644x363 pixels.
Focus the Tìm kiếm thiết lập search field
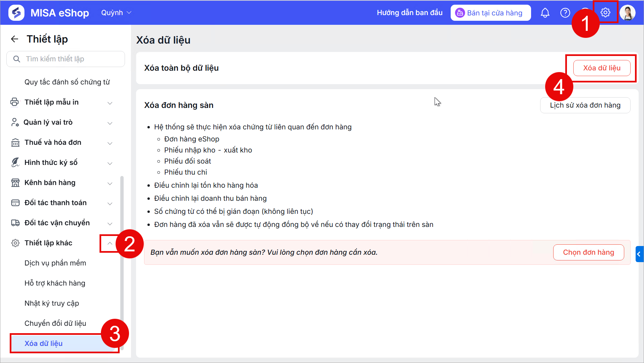coord(66,59)
